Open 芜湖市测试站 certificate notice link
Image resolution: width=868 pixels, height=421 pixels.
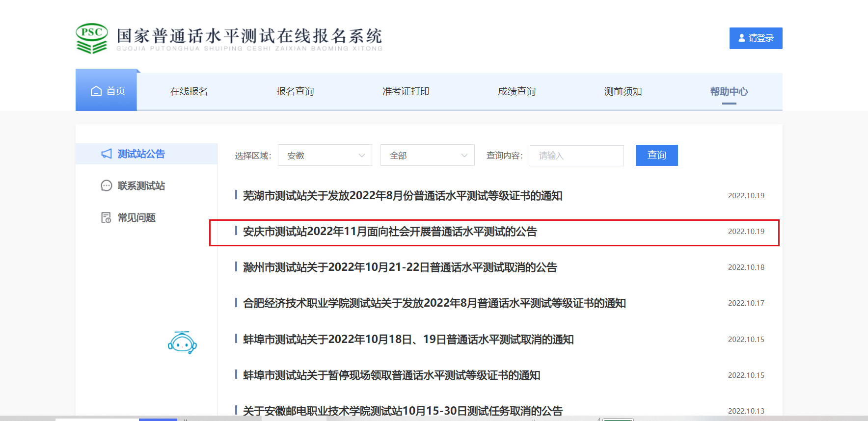(x=402, y=196)
